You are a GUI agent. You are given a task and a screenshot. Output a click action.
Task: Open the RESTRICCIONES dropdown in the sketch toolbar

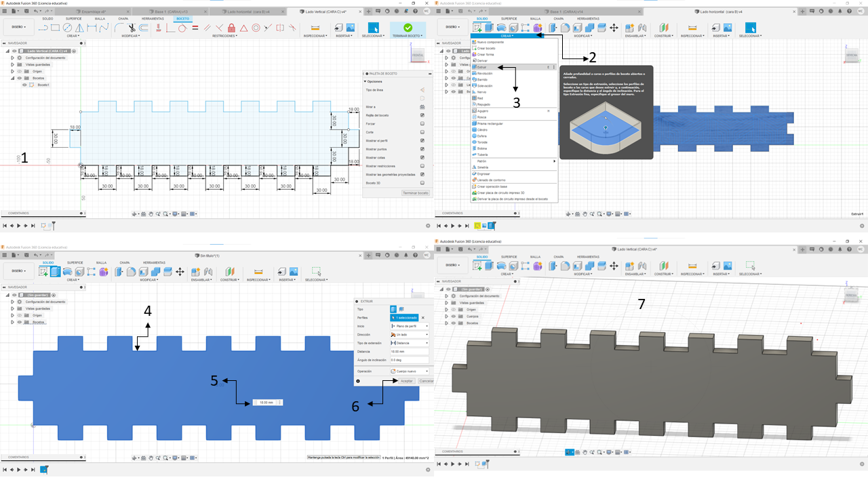224,36
